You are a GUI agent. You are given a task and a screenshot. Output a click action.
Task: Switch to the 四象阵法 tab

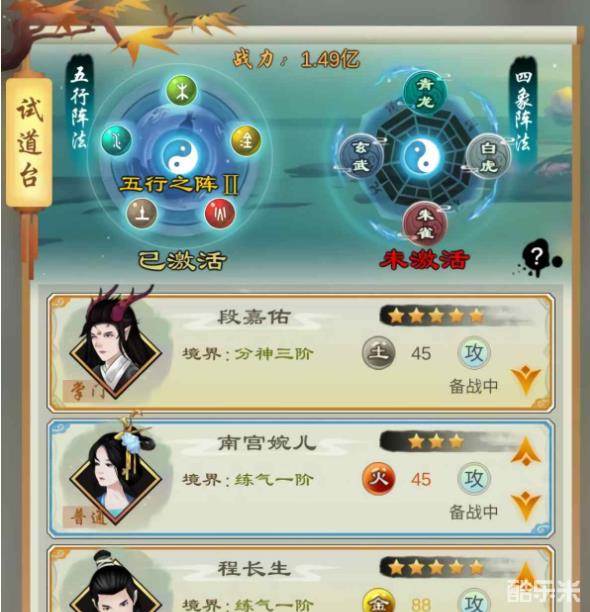click(523, 107)
